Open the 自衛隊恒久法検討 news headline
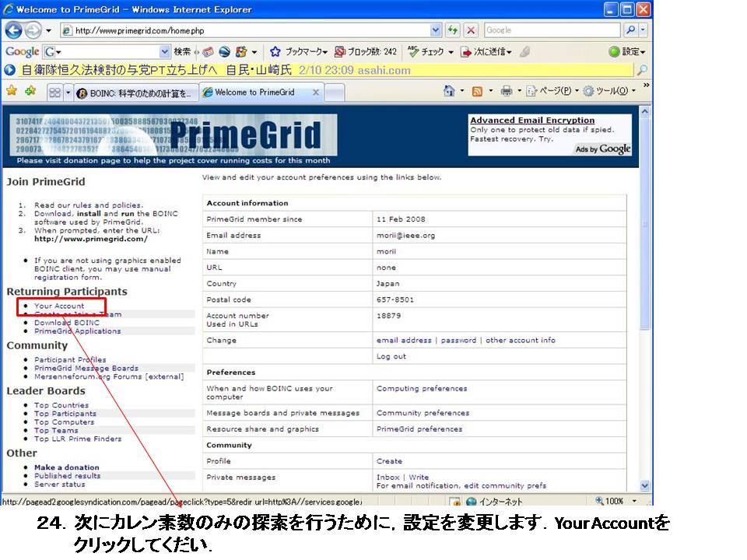Viewport: 747px width, 560px height. tap(156, 71)
